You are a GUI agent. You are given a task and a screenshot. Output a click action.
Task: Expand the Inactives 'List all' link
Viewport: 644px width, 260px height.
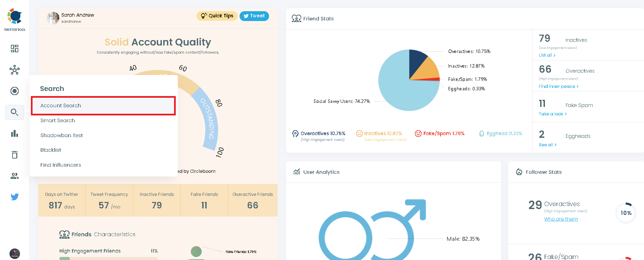coord(547,55)
